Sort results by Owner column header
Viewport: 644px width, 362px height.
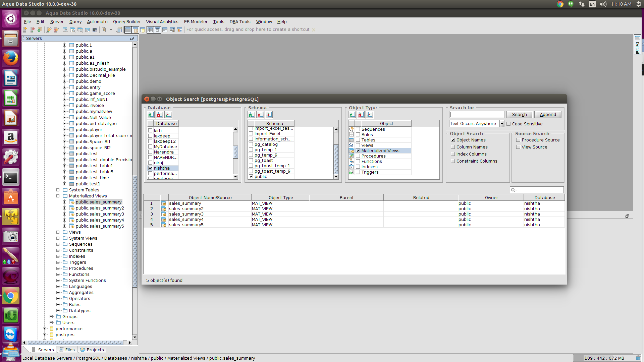(491, 198)
